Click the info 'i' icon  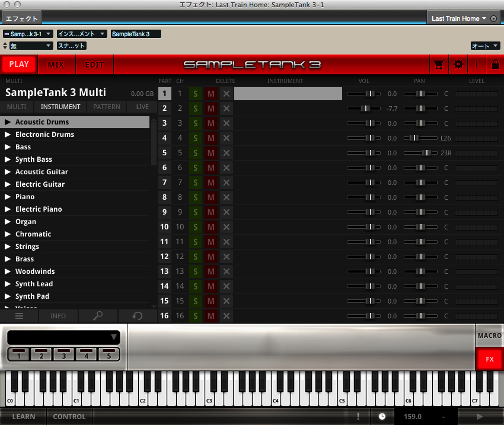click(476, 65)
